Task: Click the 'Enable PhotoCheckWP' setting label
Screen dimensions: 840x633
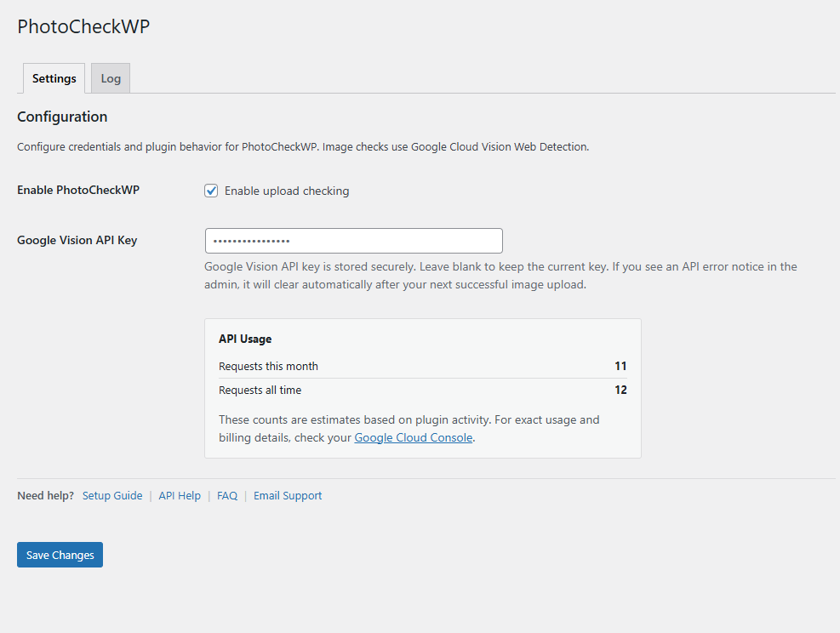Action: click(78, 190)
